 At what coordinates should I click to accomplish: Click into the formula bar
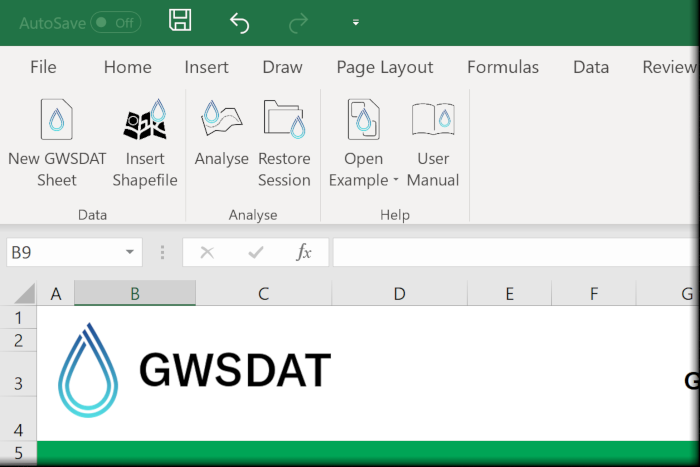[515, 252]
